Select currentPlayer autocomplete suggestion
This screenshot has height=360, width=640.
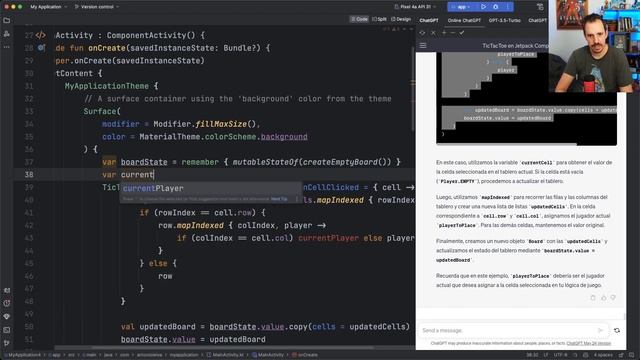tap(211, 188)
